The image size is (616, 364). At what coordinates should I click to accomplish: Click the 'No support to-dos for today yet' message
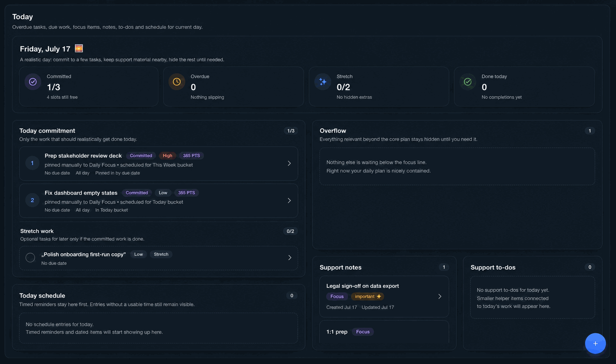click(x=513, y=290)
